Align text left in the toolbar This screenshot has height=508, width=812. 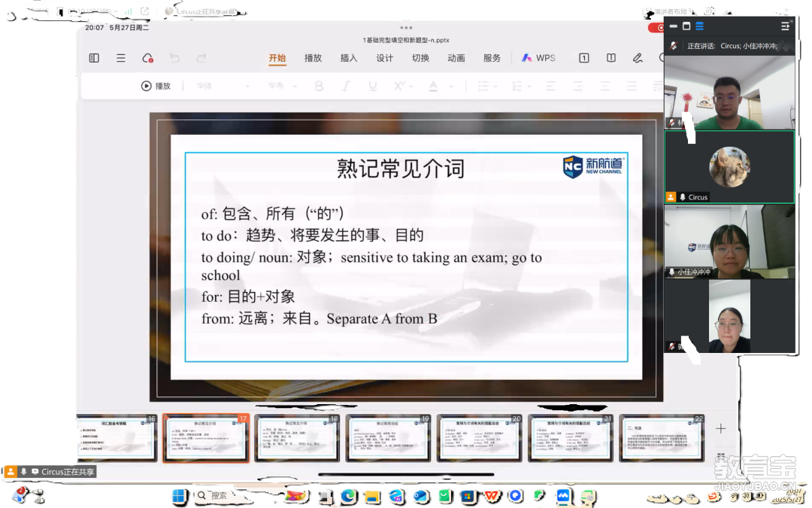click(550, 86)
